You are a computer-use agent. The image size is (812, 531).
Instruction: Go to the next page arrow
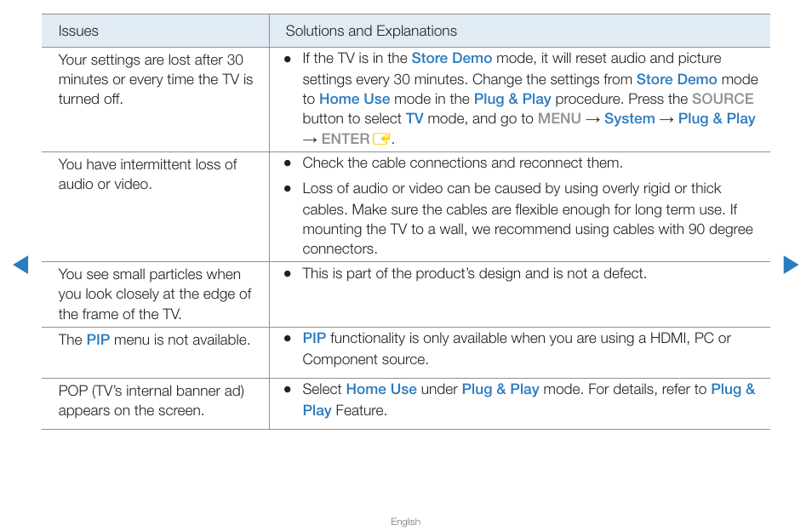791,265
